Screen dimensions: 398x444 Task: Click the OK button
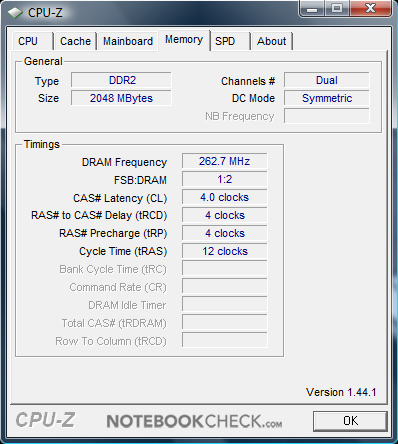pos(350,421)
